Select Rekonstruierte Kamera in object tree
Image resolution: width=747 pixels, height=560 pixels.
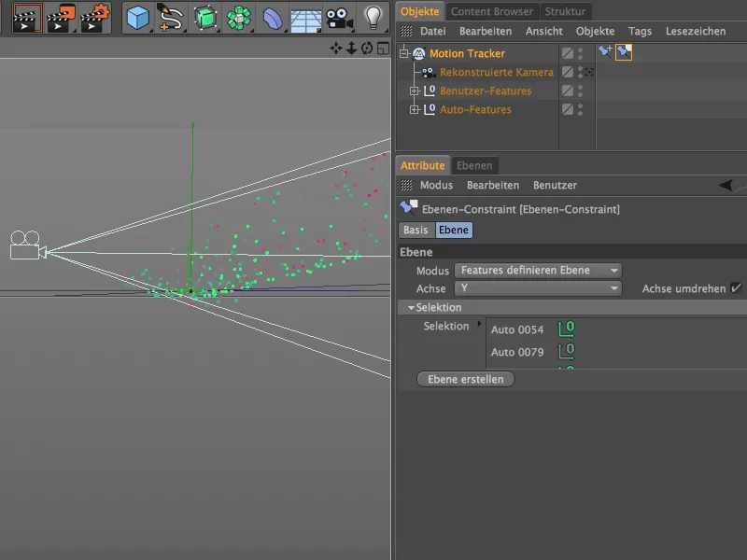[x=496, y=73]
